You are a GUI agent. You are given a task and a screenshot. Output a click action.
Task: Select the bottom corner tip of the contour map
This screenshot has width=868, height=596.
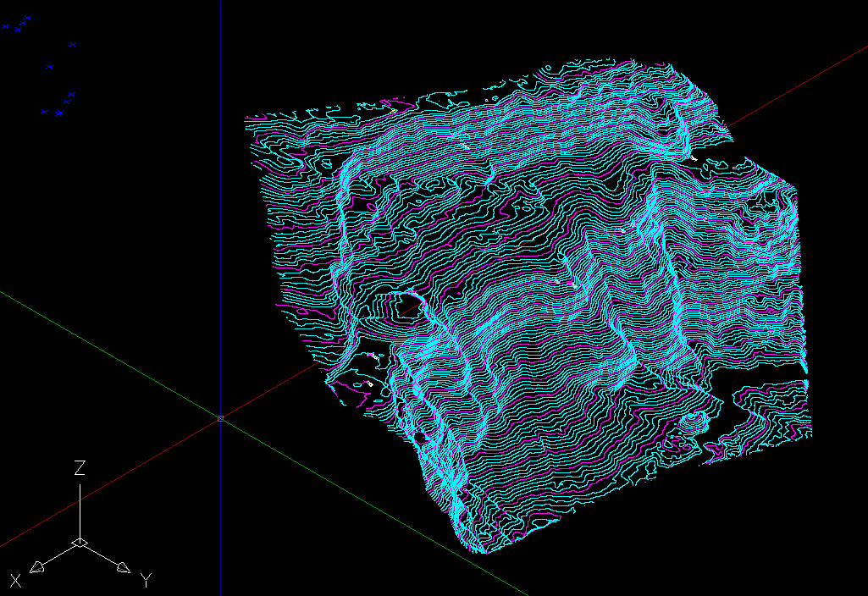click(481, 552)
